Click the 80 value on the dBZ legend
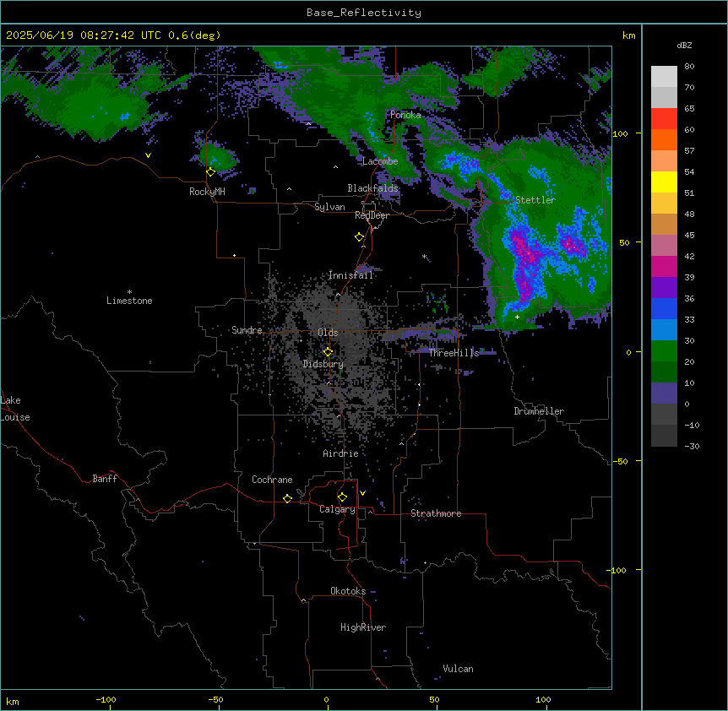 [x=689, y=67]
